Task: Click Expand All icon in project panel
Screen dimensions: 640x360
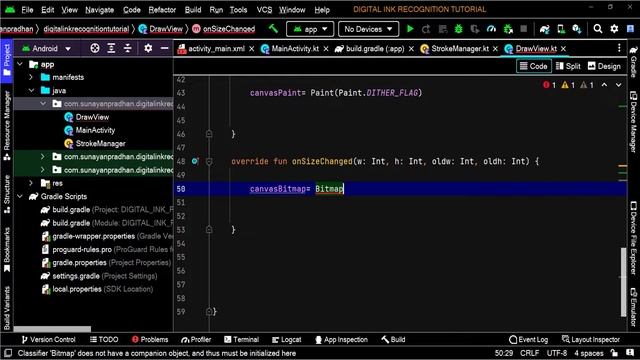Action: (x=111, y=48)
